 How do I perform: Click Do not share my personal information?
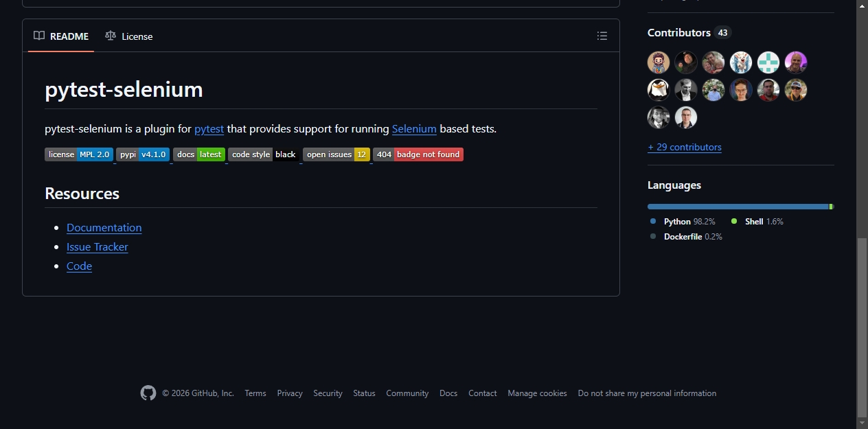coord(647,393)
